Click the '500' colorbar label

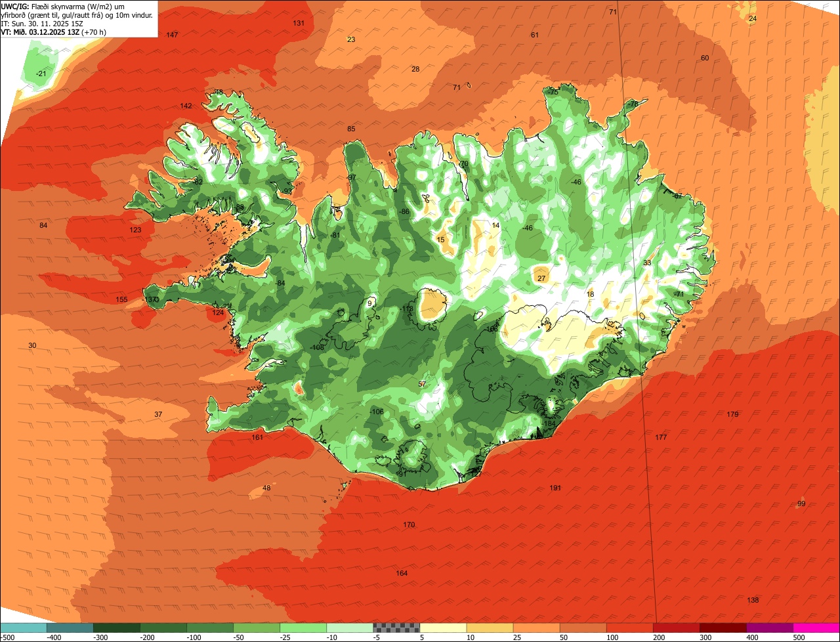coord(799,637)
